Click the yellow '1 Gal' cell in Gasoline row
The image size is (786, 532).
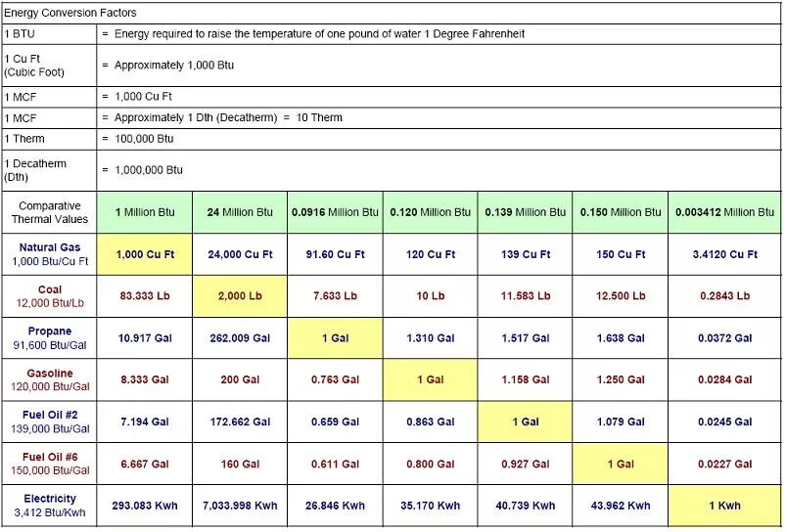431,379
